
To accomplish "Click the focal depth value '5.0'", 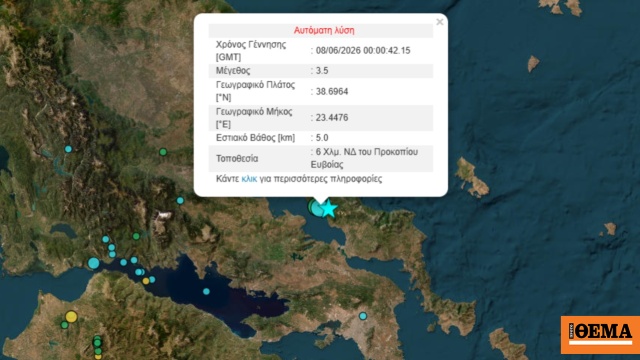I will point(322,138).
